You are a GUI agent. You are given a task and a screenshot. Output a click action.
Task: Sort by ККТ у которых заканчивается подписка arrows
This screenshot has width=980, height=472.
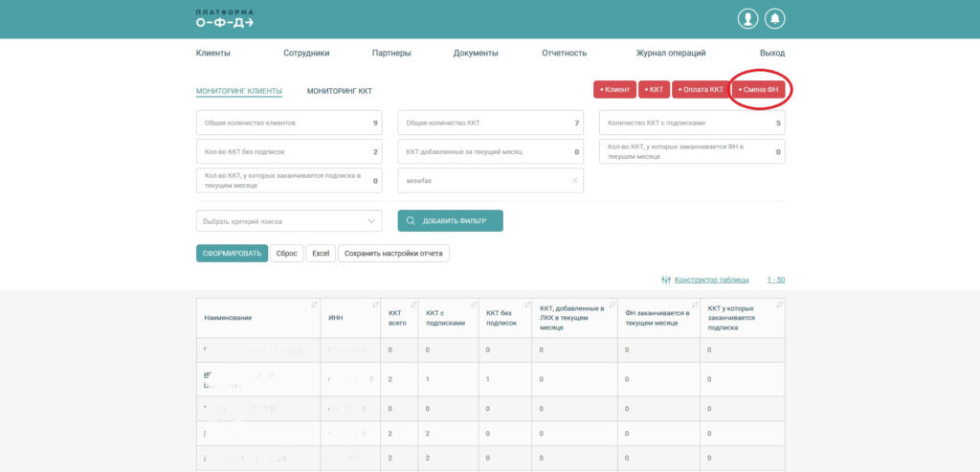pyautogui.click(x=779, y=304)
